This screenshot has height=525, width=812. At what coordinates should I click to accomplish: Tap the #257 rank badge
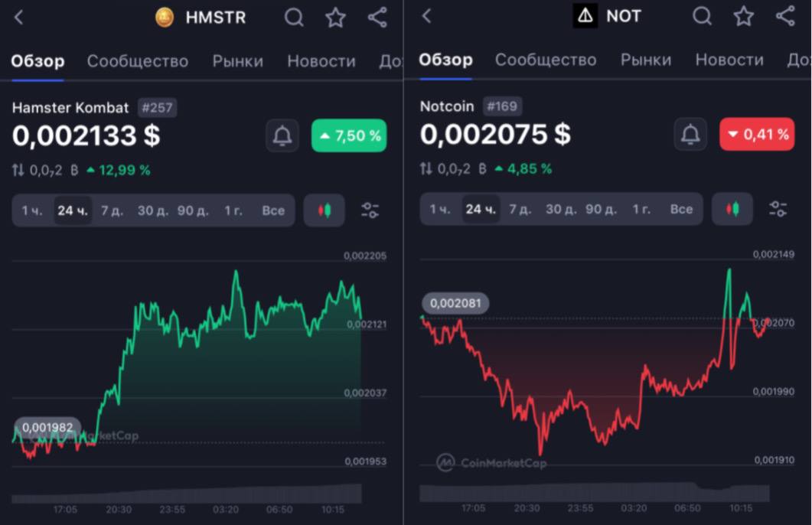(x=158, y=108)
